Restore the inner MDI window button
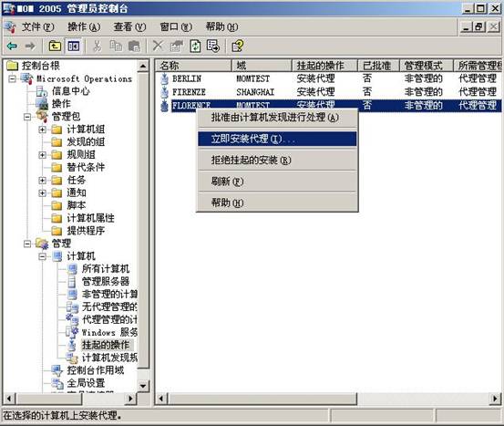This screenshot has width=504, height=426. pos(479,27)
